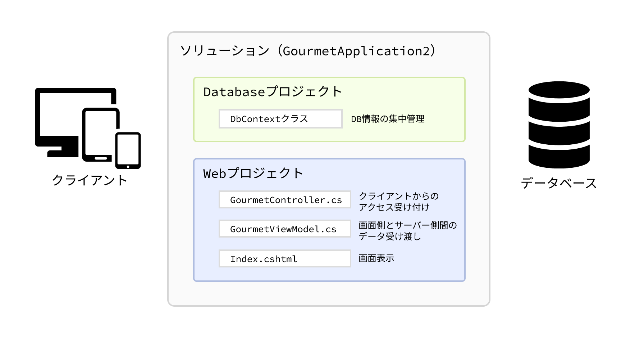Screen dimensions: 644x338
Task: Click the データ受け渡し description text
Action: pyautogui.click(x=390, y=236)
